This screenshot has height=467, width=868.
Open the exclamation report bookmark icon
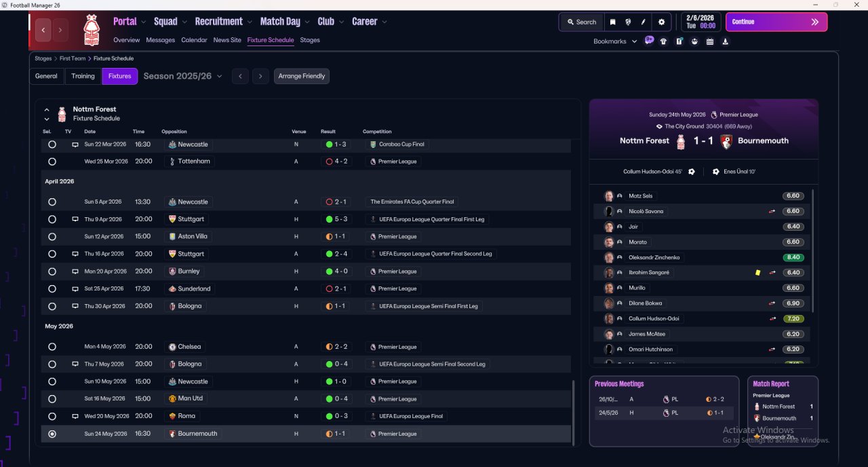pyautogui.click(x=679, y=41)
